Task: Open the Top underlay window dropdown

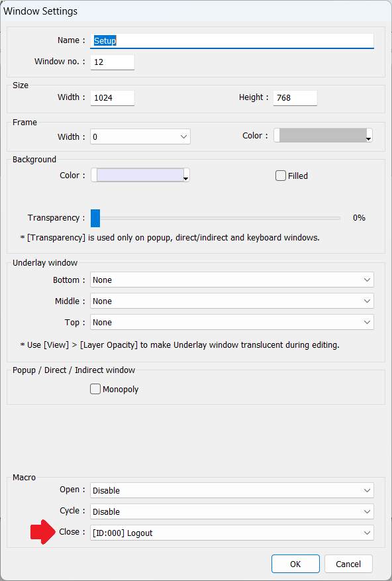Action: [x=232, y=323]
